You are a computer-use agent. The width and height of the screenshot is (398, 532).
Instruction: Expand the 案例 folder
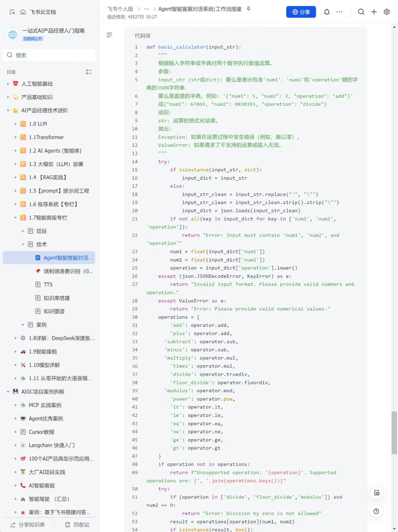23,325
